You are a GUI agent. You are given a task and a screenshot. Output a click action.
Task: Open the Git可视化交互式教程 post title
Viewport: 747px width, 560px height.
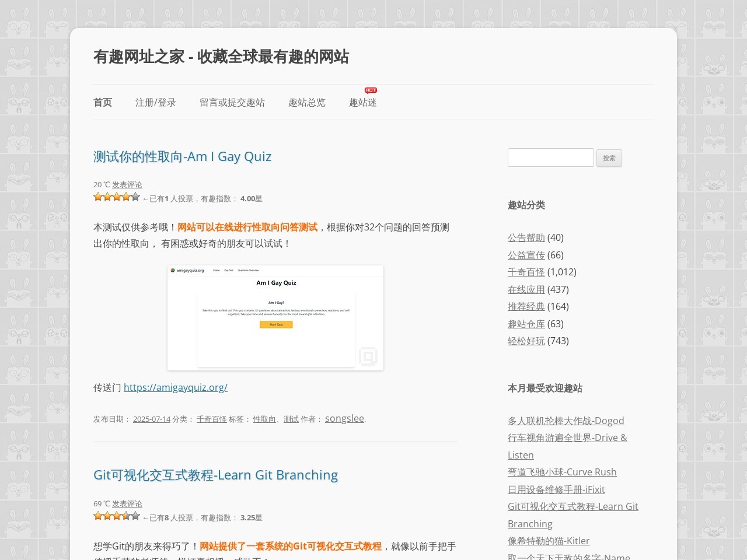click(x=215, y=475)
